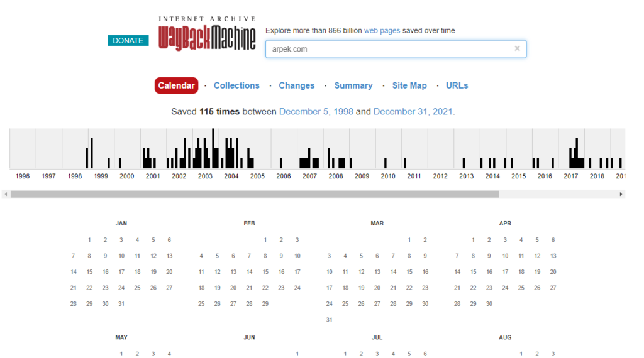This screenshot has height=358, width=644.
Task: Open the Collections tab
Action: [x=236, y=85]
